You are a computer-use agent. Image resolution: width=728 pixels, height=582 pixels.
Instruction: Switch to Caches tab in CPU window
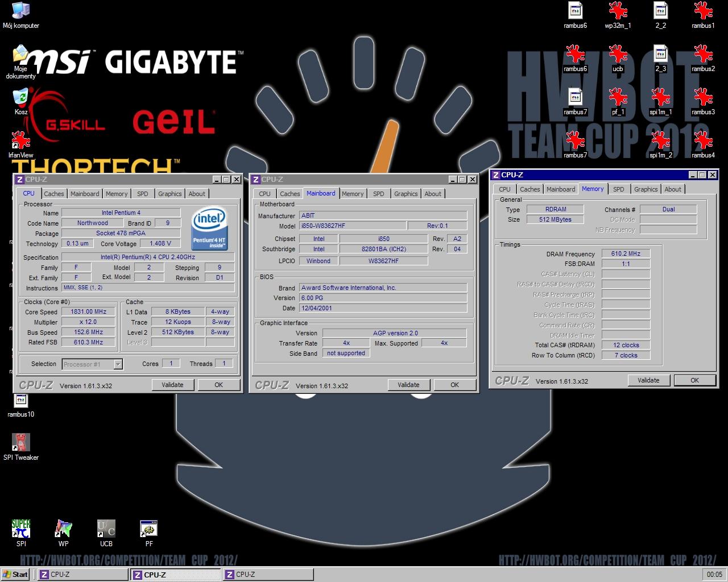54,194
